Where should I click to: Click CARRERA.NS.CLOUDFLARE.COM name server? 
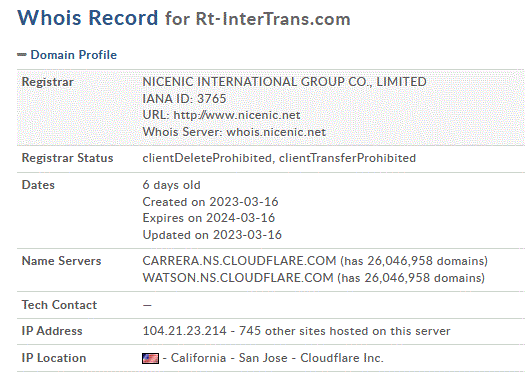(x=239, y=261)
